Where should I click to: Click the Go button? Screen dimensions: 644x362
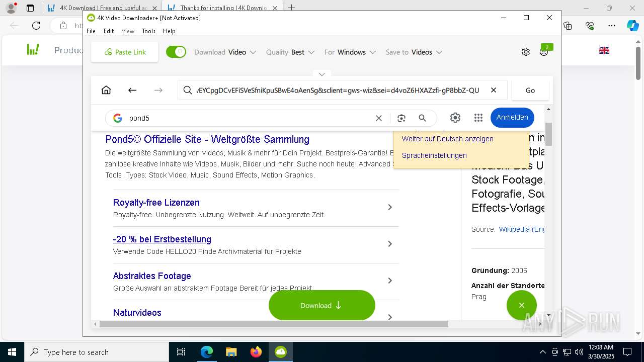coord(530,90)
